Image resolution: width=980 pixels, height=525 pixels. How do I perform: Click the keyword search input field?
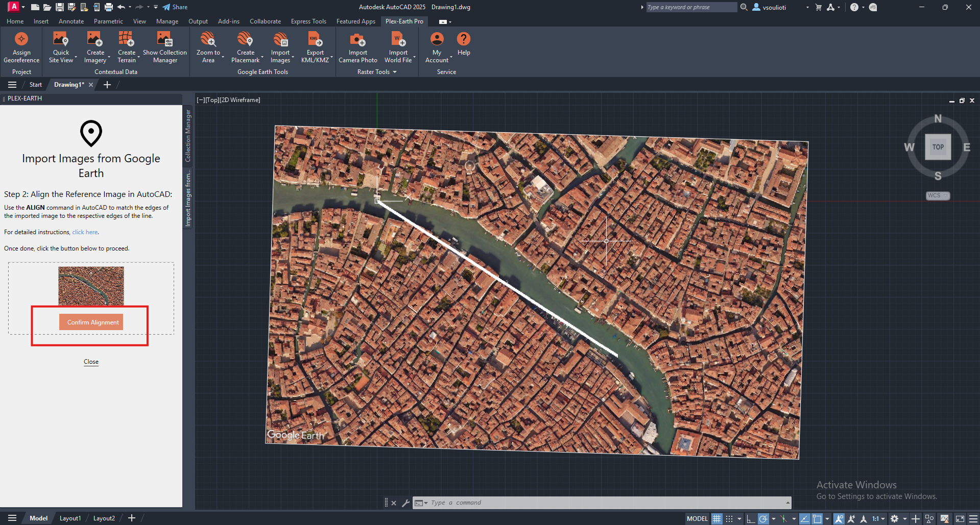[691, 7]
